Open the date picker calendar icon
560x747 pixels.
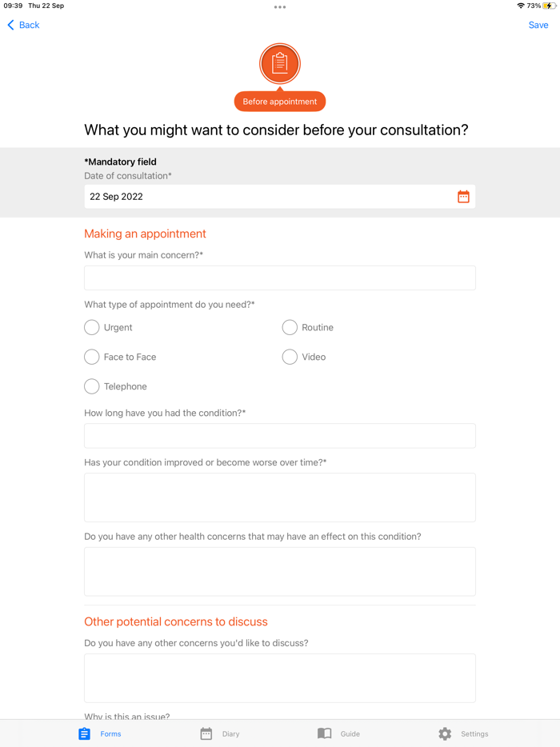tap(463, 196)
